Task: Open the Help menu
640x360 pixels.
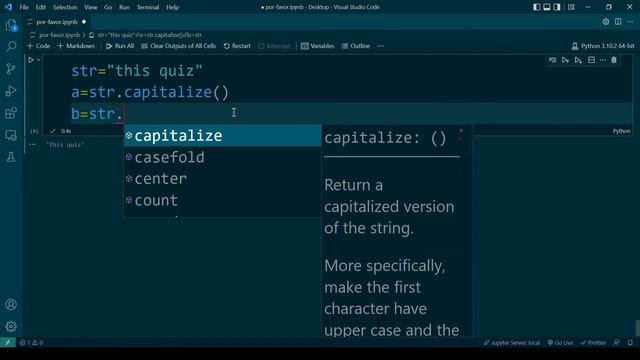Action: pos(172,7)
